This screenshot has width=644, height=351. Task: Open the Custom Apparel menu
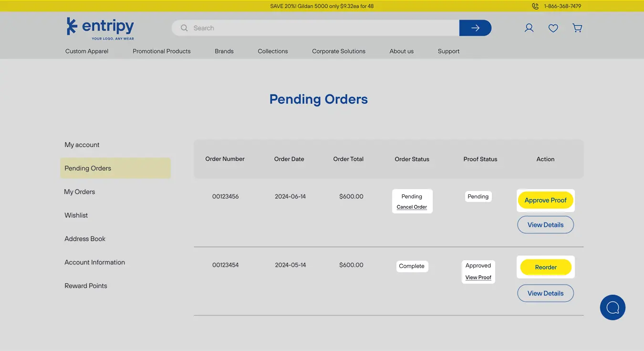coord(87,51)
